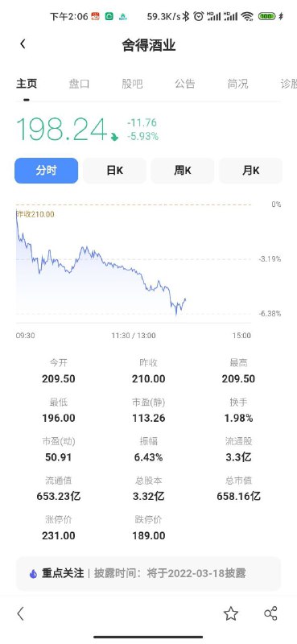Open the 股吧 tab
Image resolution: width=297 pixels, height=644 pixels.
pos(132,84)
